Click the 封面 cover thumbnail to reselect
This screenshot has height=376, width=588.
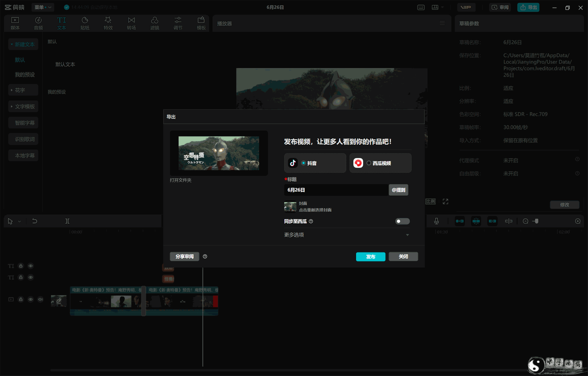coord(290,207)
